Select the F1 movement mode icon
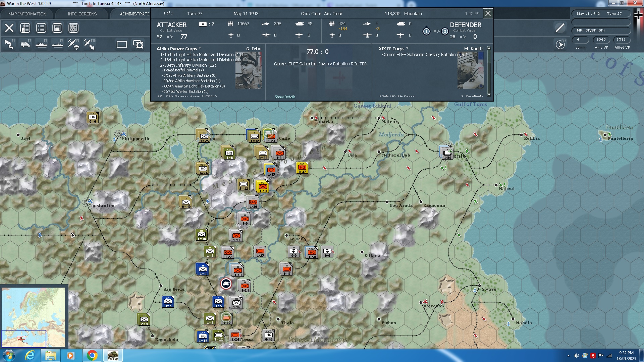 coord(9,45)
